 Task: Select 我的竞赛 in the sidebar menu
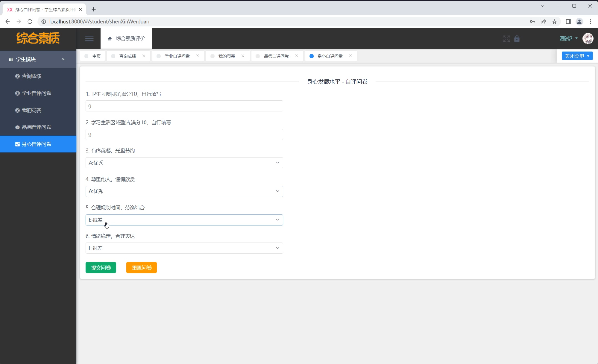pos(31,110)
